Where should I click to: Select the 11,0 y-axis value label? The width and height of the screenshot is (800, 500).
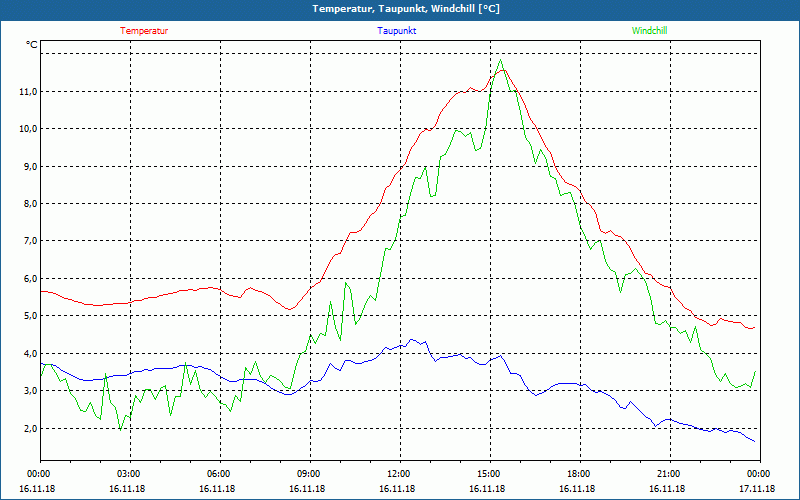coord(27,91)
